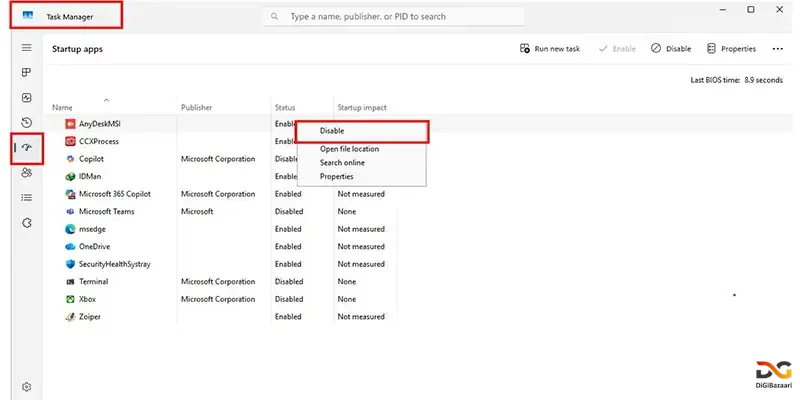800x400 pixels.
Task: Select the IDMan row name
Action: [90, 177]
